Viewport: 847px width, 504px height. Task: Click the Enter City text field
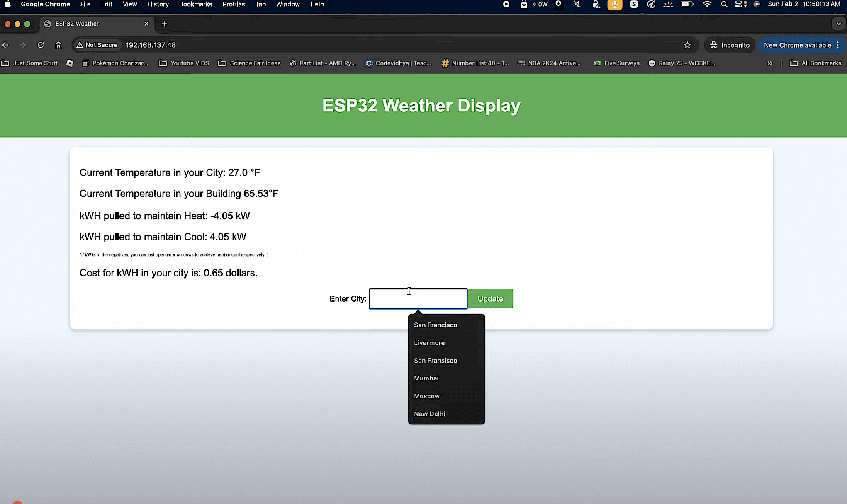[x=418, y=299]
